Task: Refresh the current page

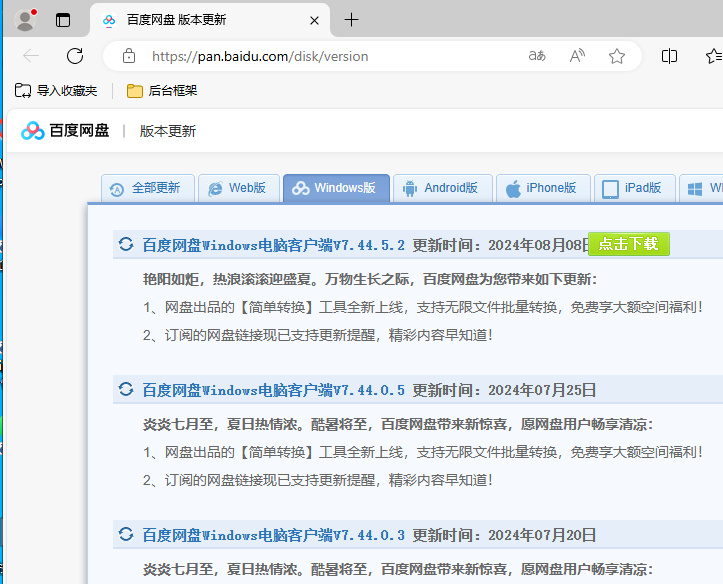Action: click(75, 56)
